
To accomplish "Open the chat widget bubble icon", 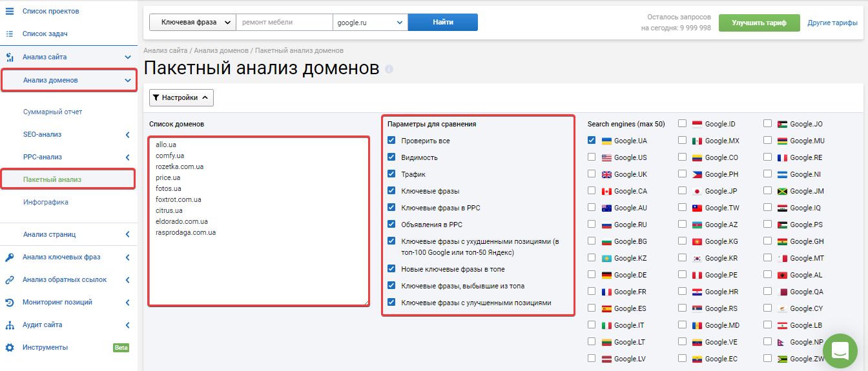I will 840,350.
